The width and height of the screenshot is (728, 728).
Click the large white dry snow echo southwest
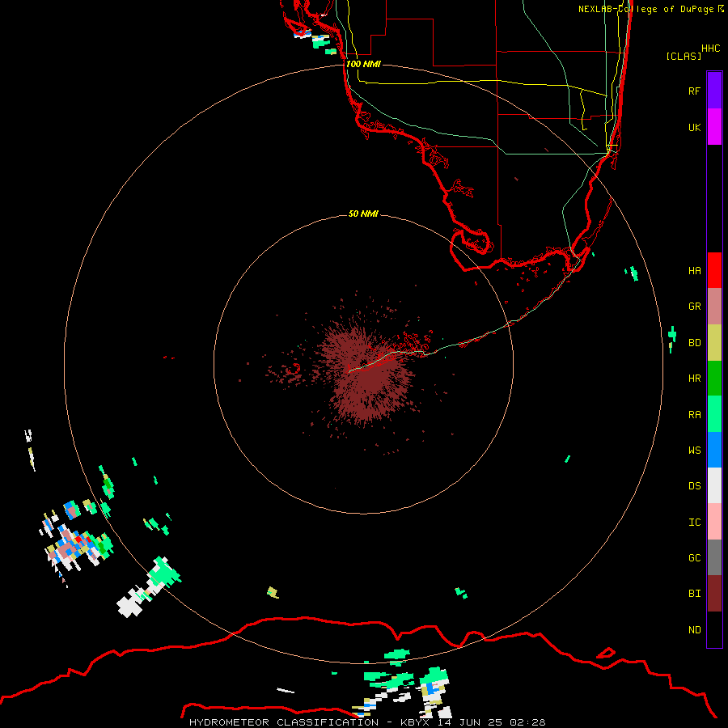point(130,605)
